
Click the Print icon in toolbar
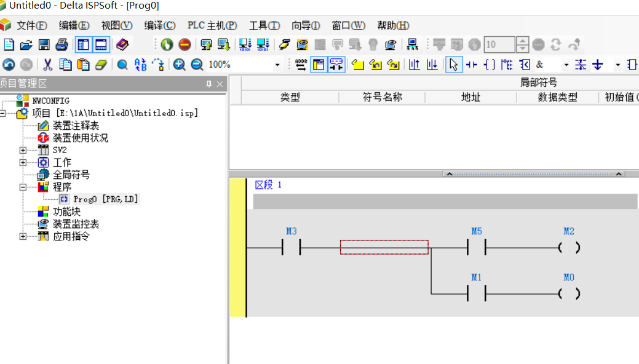62,45
